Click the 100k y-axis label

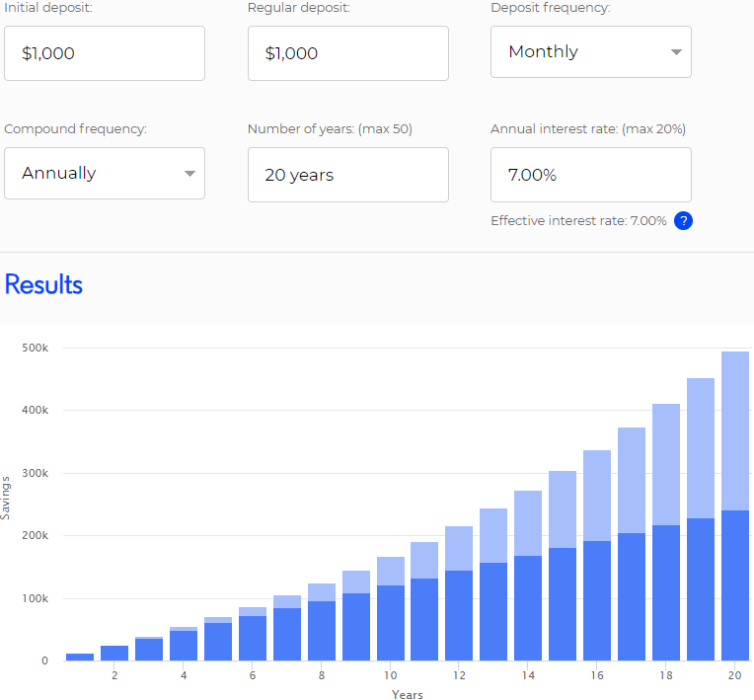point(36,598)
